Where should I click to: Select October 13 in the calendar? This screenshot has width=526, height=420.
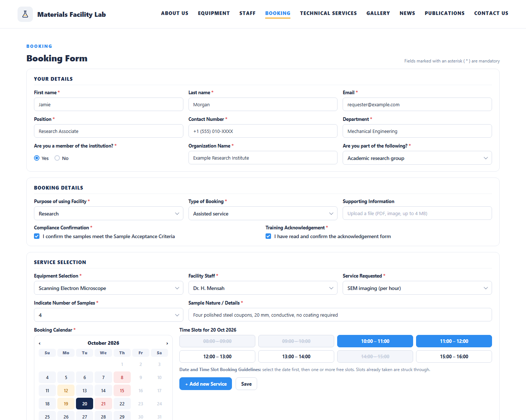coord(85,391)
